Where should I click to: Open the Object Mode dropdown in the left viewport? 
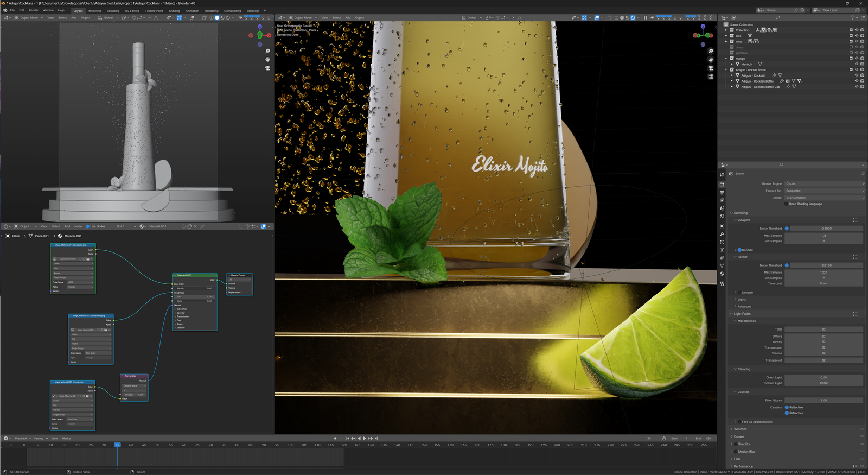pos(29,17)
